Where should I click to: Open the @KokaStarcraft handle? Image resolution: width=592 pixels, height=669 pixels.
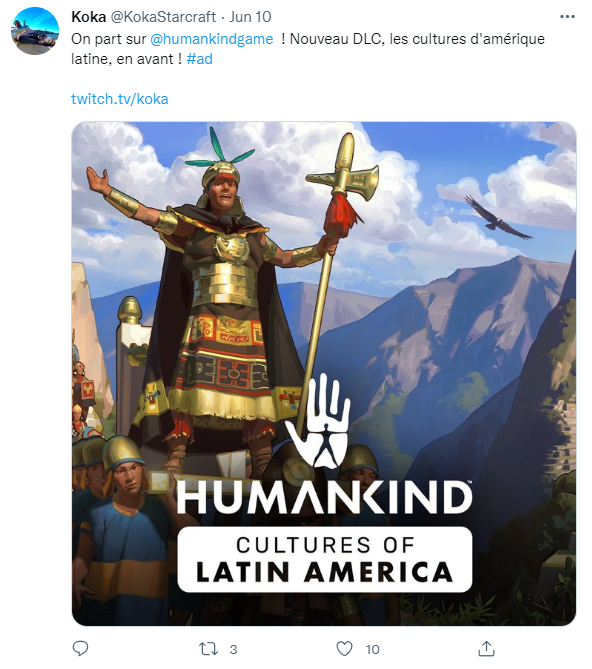click(x=163, y=17)
